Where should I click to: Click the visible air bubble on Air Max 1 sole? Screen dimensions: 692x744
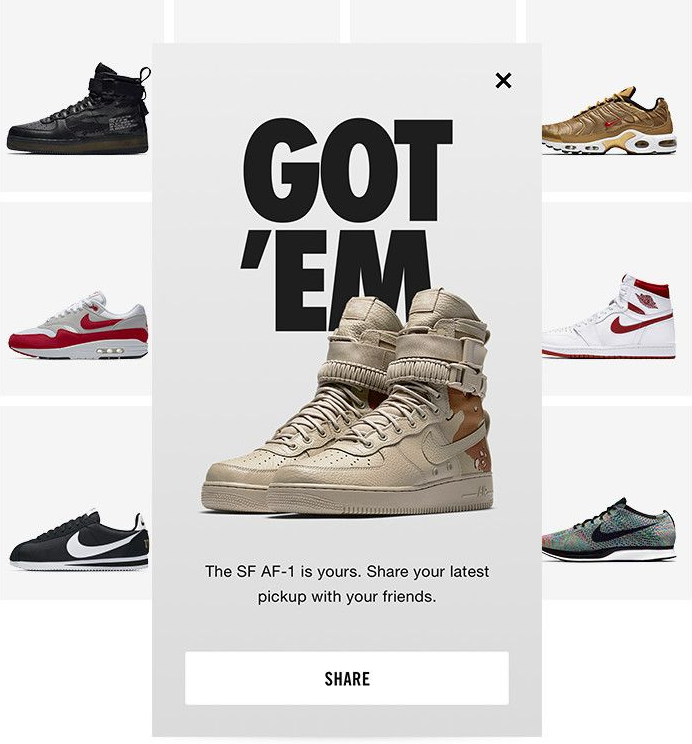110,351
